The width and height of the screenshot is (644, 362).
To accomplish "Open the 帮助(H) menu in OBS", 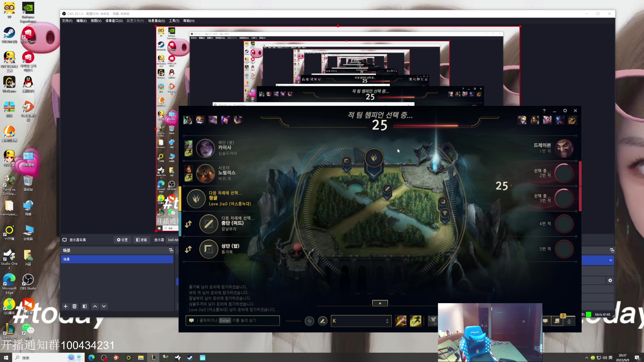I will click(189, 21).
